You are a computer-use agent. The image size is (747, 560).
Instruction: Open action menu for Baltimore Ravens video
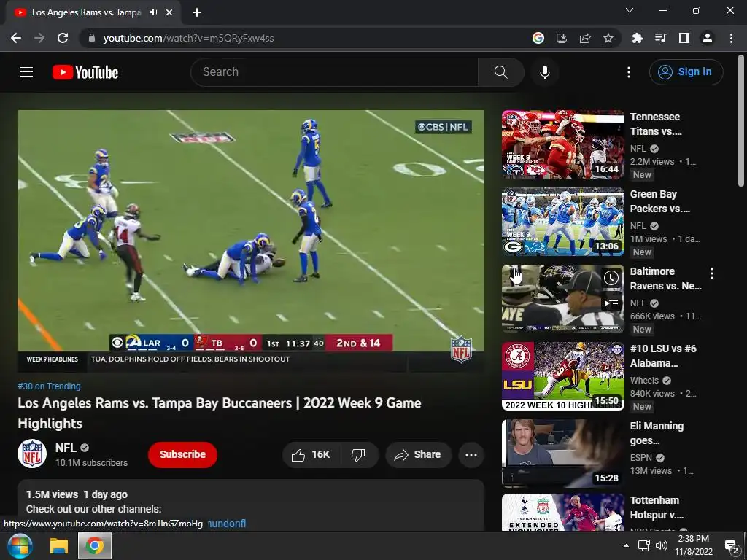pyautogui.click(x=712, y=273)
